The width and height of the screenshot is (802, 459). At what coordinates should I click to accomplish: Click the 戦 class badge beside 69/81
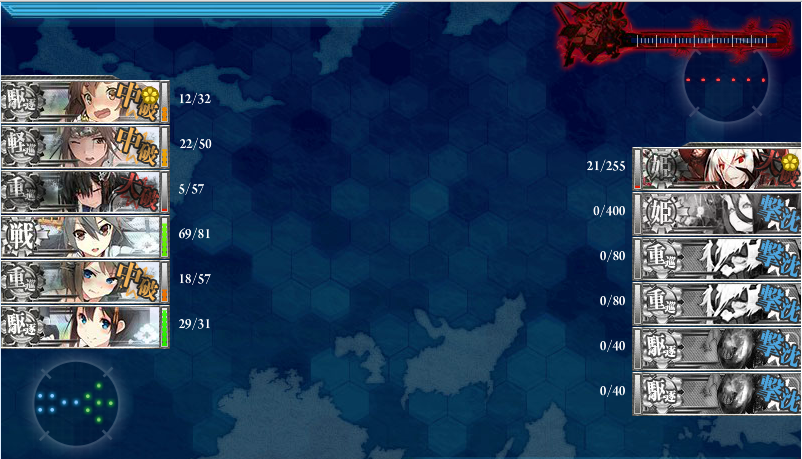23,236
